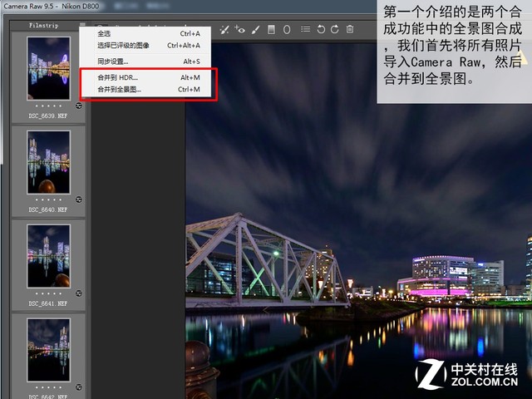
Task: Click the DSC_6640.NEF file name
Action: coord(48,210)
